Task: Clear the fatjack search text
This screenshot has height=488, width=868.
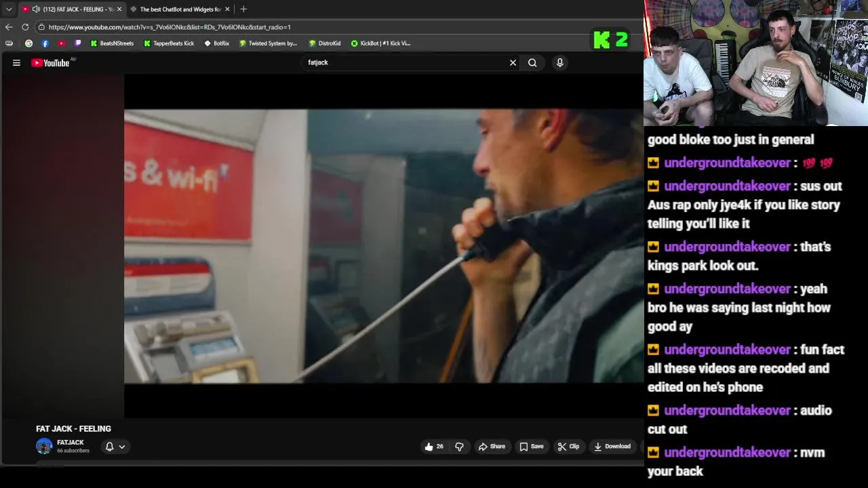Action: [513, 62]
